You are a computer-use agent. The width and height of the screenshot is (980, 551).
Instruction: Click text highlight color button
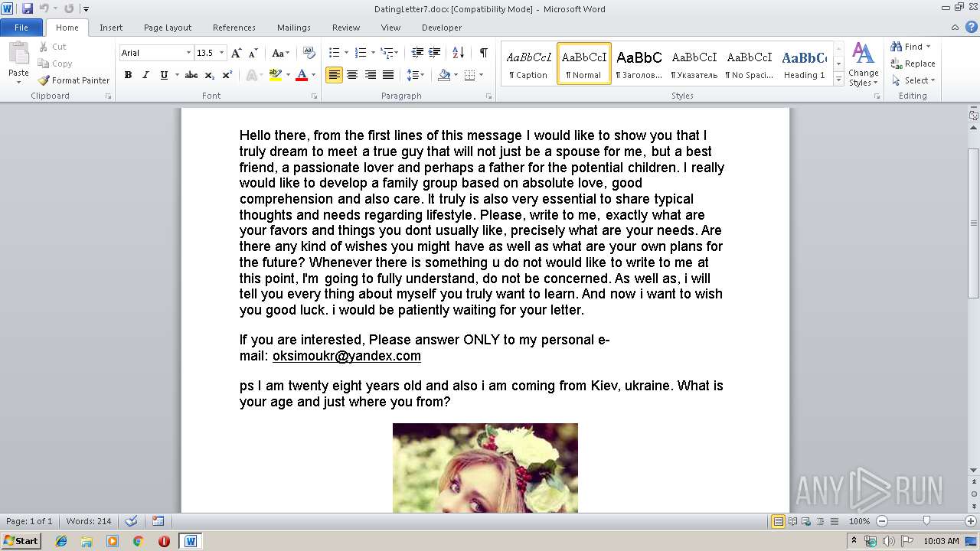276,75
